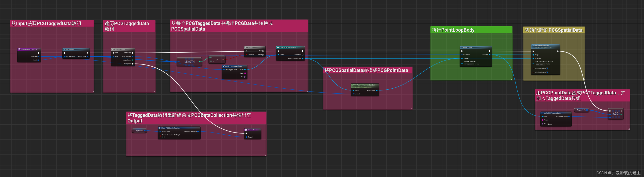Click the Pin name field showing None
The image size is (644, 177).
tap(550, 124)
